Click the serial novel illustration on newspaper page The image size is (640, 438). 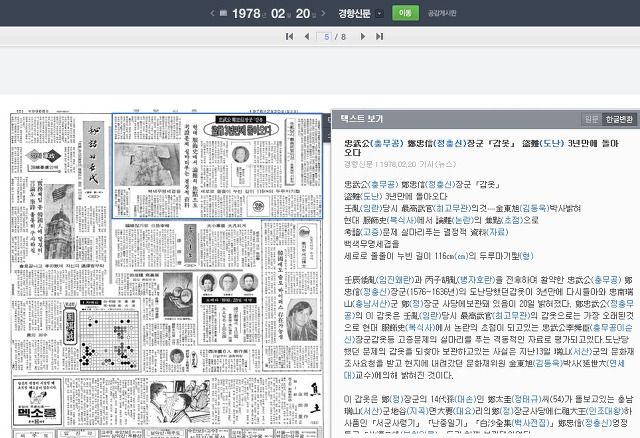pos(180,401)
